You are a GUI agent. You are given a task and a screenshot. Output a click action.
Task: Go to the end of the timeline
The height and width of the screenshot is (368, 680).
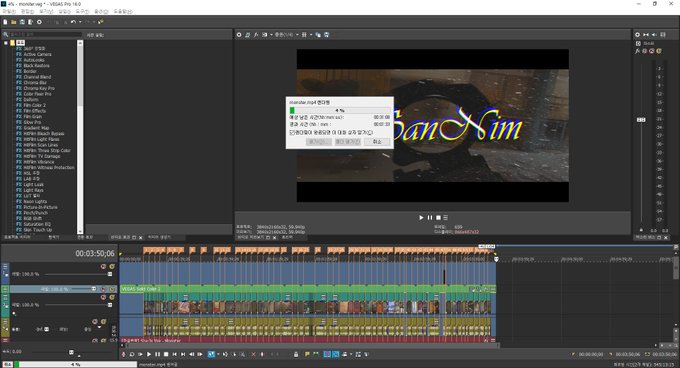(x=183, y=354)
